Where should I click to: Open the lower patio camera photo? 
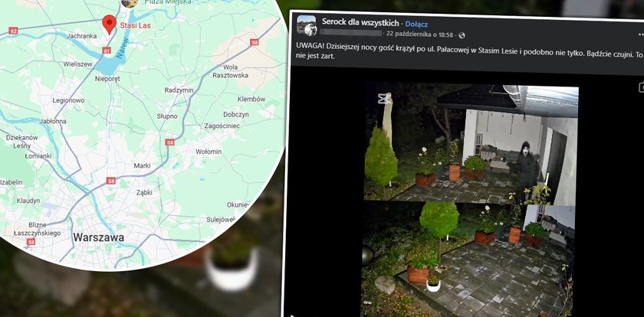(x=468, y=259)
